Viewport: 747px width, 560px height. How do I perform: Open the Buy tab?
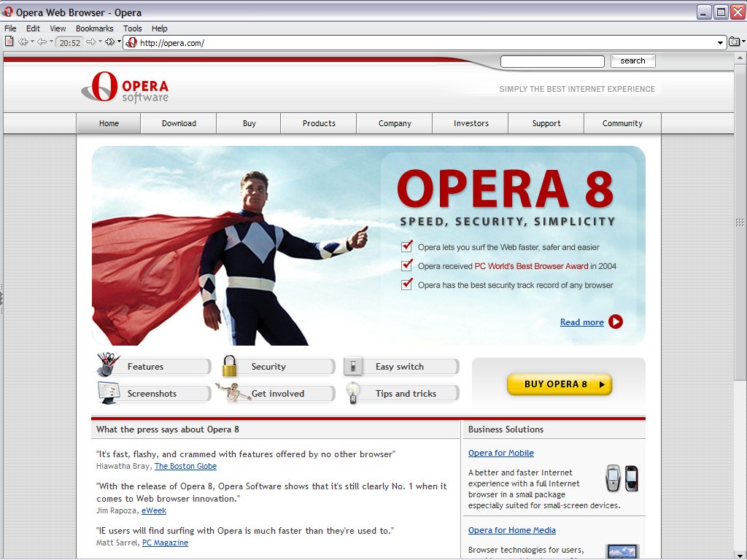pos(249,123)
